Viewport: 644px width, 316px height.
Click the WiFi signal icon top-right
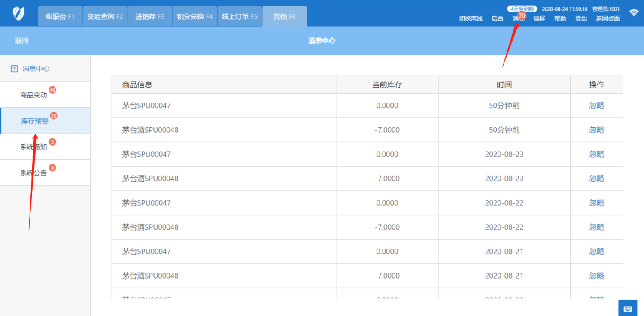[x=634, y=12]
